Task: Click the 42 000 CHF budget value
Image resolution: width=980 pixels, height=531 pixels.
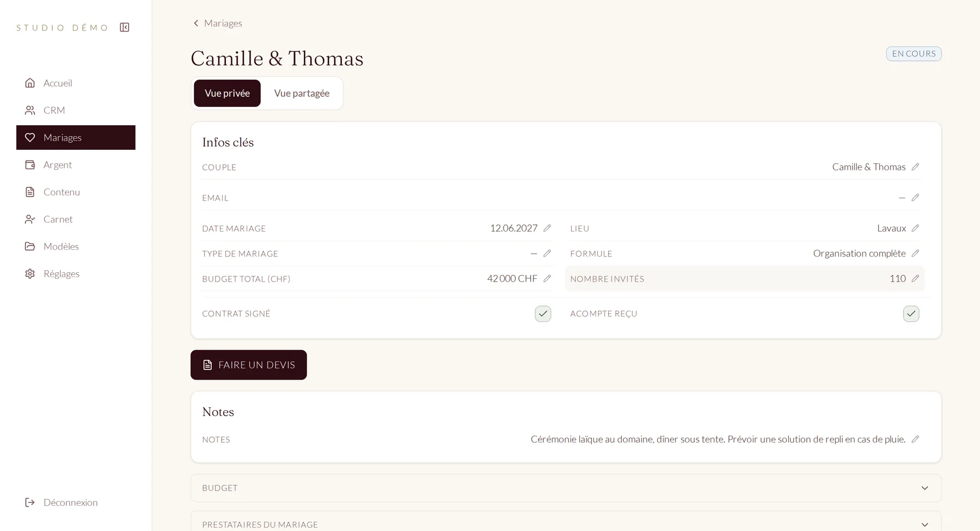Action: 512,278
